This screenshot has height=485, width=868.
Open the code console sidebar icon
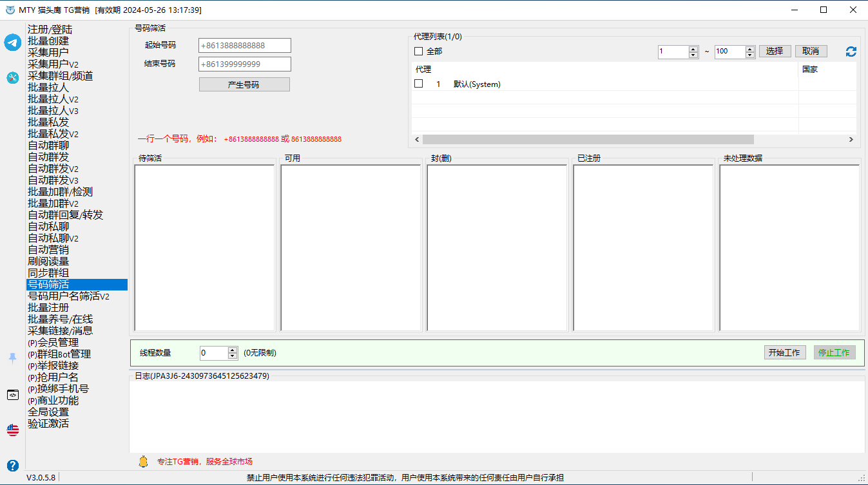click(x=12, y=395)
